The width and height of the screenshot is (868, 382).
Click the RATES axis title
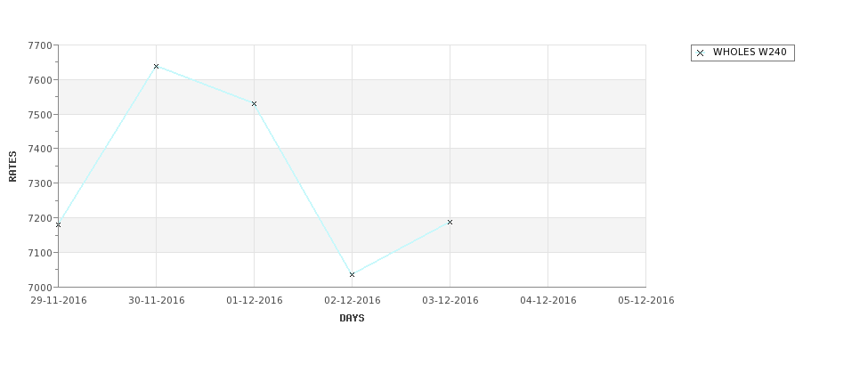[x=12, y=167]
